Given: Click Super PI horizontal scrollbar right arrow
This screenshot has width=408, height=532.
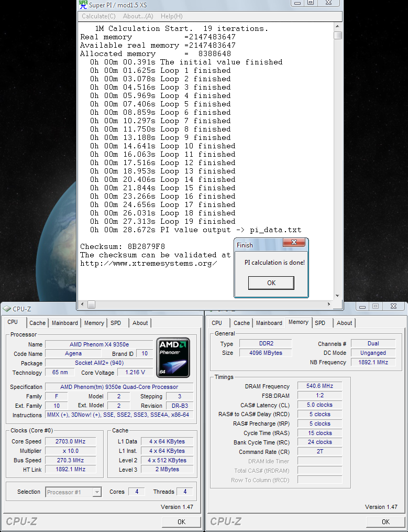Looking at the screenshot, I should tap(328, 305).
